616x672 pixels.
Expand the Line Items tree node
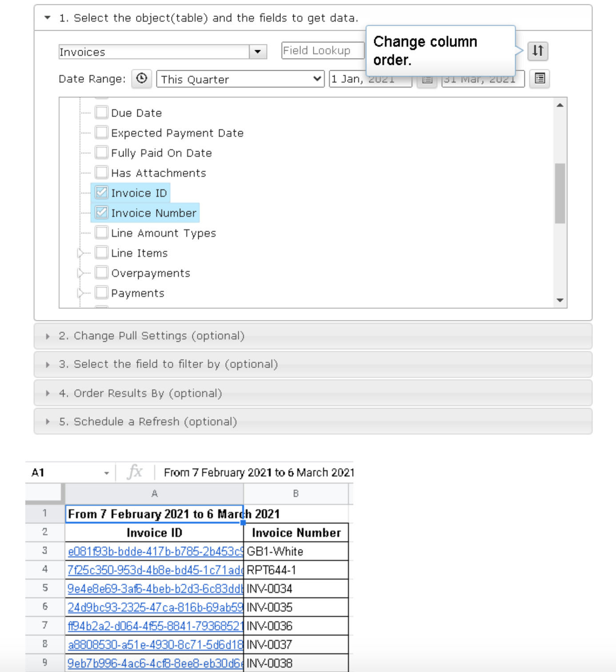pos(80,253)
